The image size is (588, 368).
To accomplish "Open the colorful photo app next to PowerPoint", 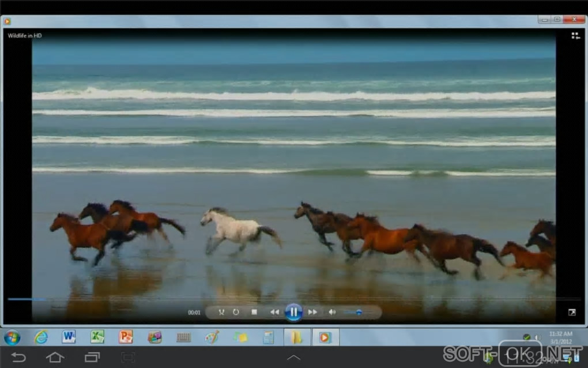I will (154, 337).
